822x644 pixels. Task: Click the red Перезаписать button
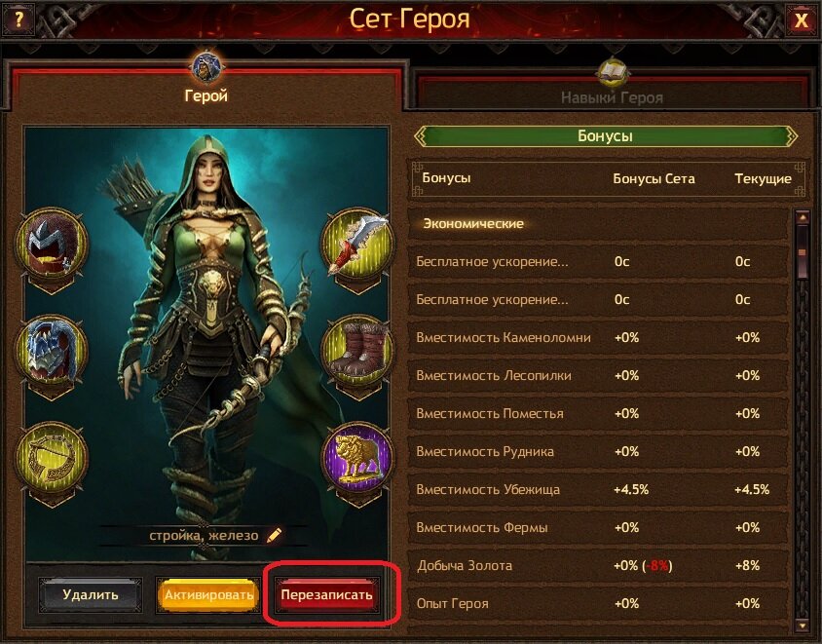coord(326,594)
